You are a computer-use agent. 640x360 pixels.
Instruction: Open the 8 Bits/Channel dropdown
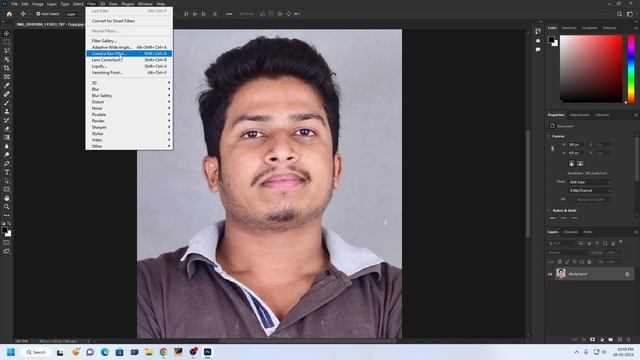point(590,191)
